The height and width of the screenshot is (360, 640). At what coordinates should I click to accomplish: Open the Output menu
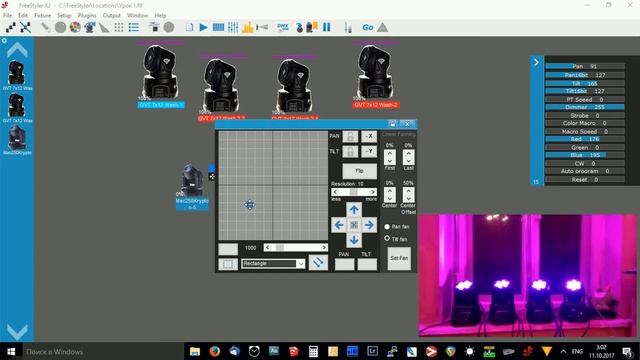(x=111, y=15)
